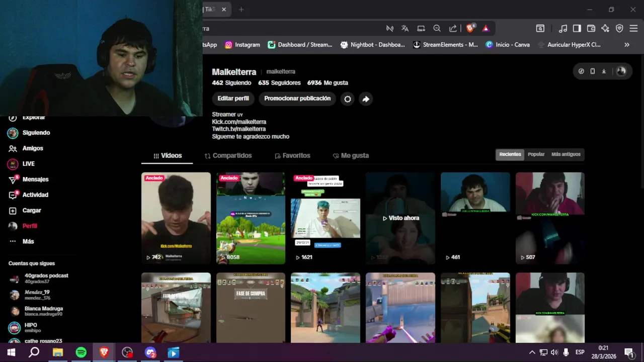Open Brave Leo AI sparkle icon
Viewport: 644px width, 362px height.
[605, 29]
